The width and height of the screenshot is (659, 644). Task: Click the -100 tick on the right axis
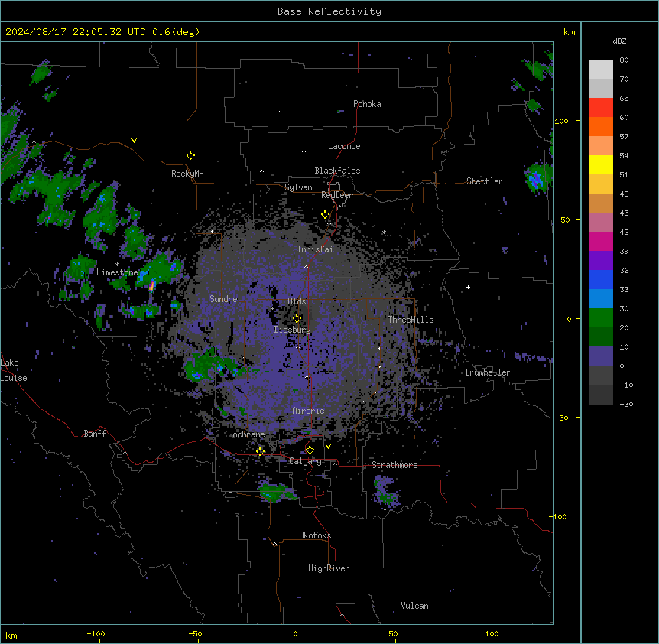[x=559, y=516]
